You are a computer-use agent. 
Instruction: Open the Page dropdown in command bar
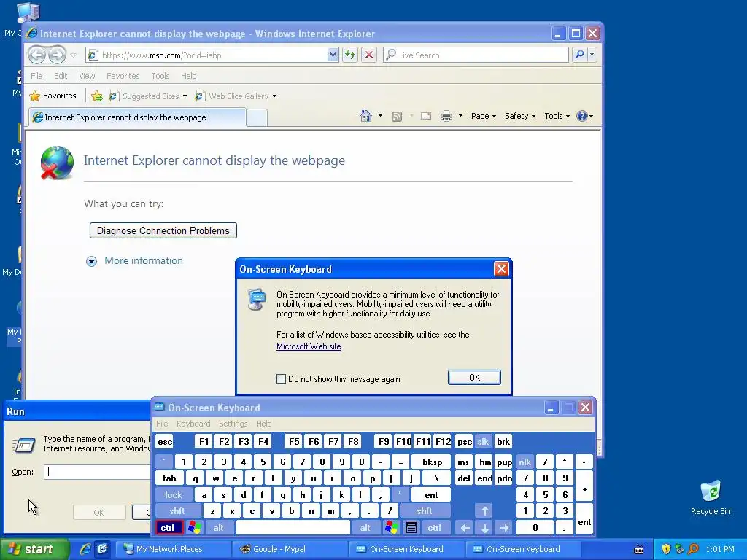[484, 116]
